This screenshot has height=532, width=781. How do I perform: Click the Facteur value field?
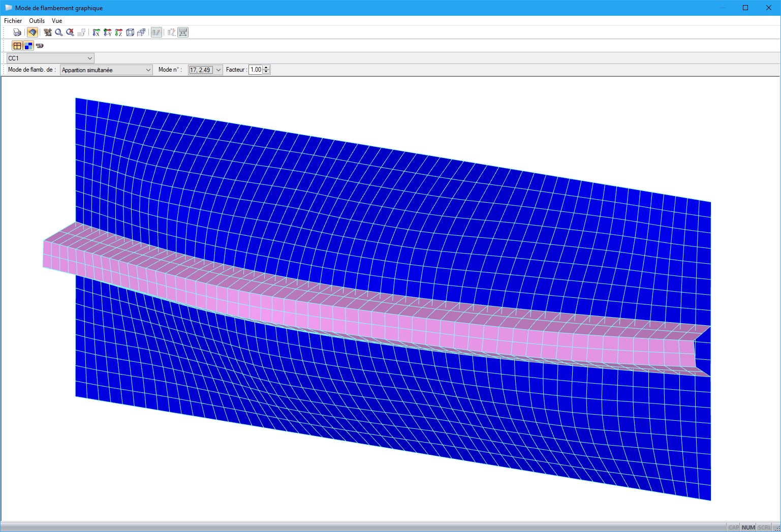pyautogui.click(x=256, y=70)
